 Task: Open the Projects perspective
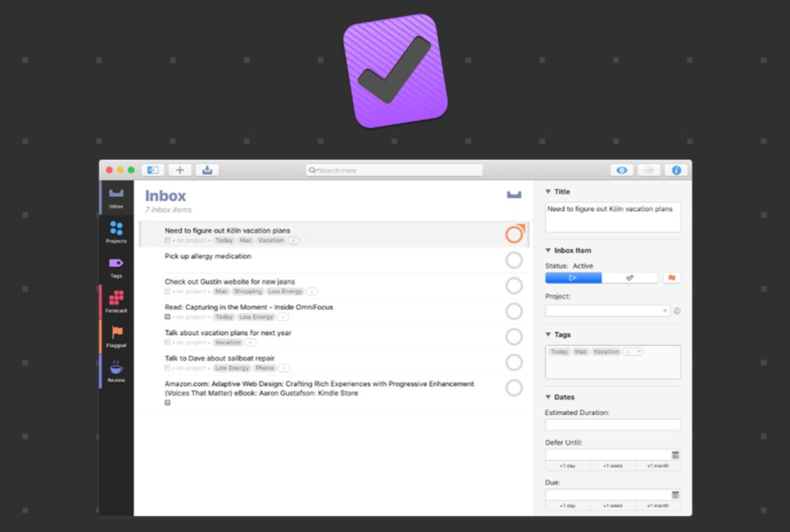pyautogui.click(x=116, y=232)
